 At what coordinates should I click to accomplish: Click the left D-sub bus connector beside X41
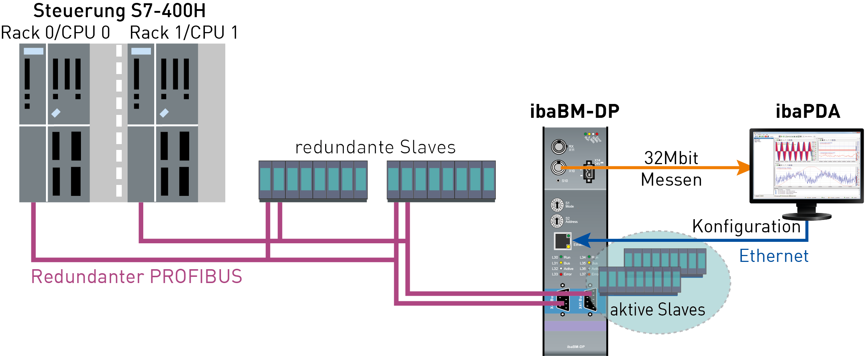[x=563, y=301]
